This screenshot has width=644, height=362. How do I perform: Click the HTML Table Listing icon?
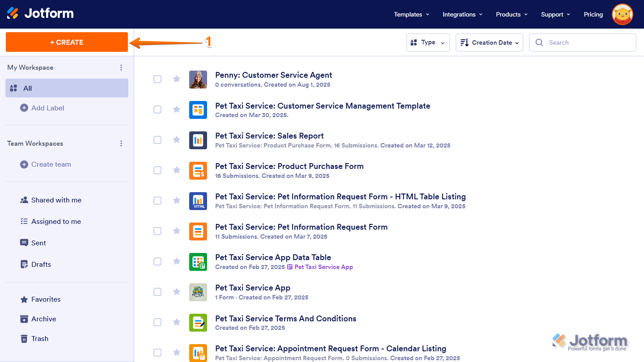(x=198, y=201)
